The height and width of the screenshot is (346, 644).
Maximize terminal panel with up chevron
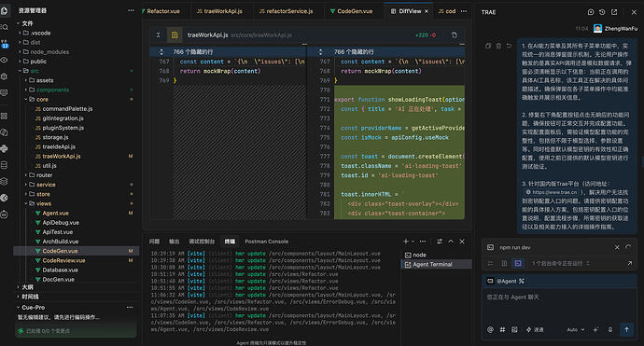[x=451, y=242]
